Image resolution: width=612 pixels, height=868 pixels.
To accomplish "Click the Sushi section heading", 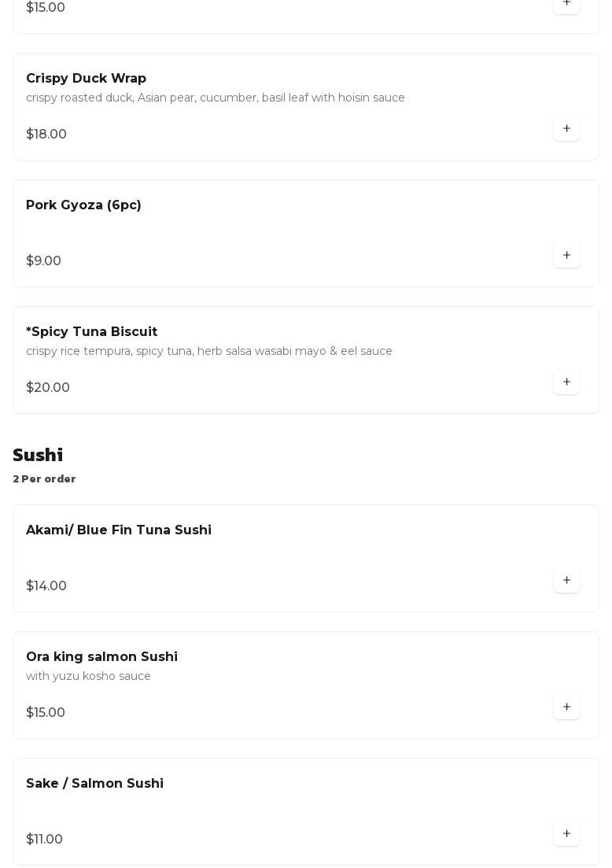I will point(38,456).
